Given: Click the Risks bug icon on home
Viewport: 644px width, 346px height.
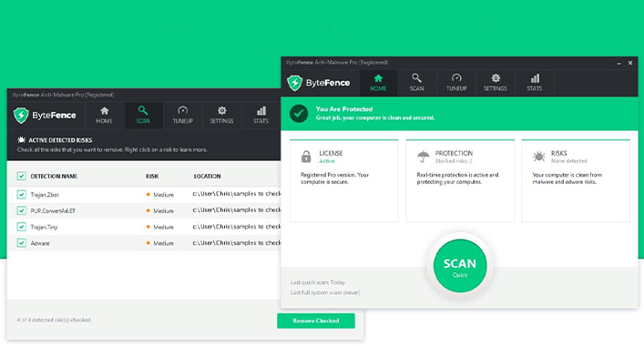Looking at the screenshot, I should pos(538,157).
